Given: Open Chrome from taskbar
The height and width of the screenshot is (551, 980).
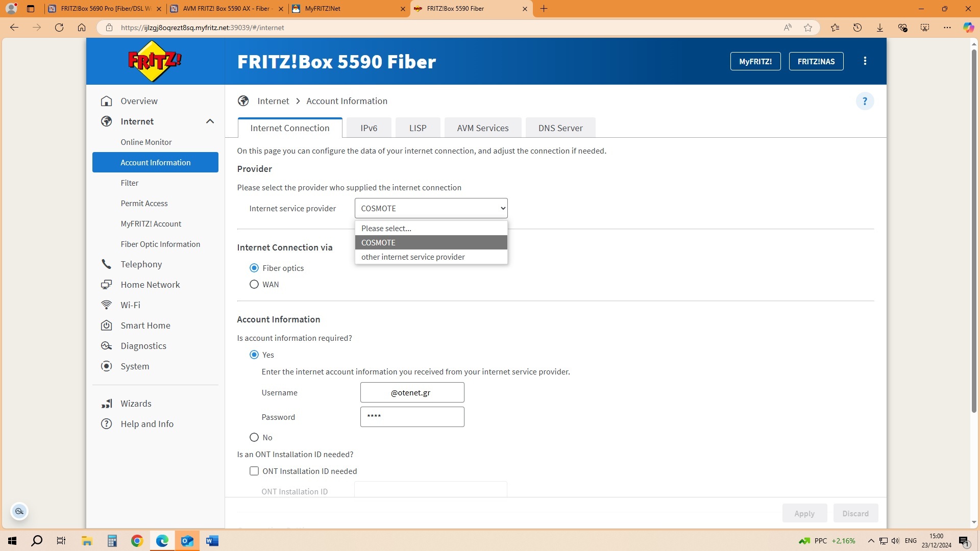Looking at the screenshot, I should (x=137, y=541).
